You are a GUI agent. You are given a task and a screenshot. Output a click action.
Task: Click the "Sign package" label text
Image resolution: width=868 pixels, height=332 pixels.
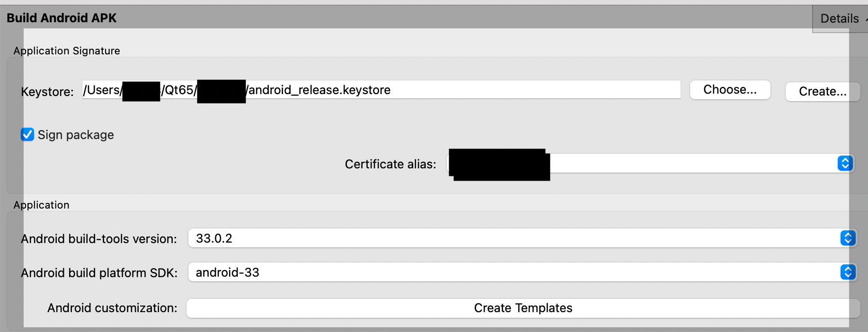(76, 135)
